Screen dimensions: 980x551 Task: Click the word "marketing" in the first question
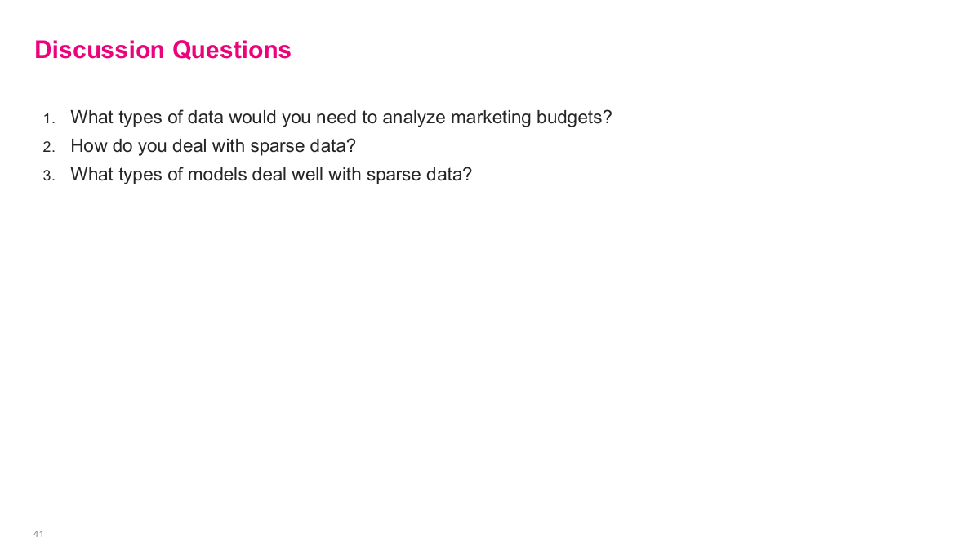coord(491,117)
